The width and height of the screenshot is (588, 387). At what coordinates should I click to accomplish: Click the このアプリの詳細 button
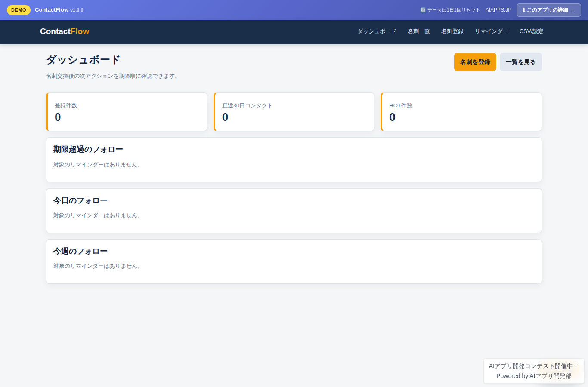coord(549,10)
